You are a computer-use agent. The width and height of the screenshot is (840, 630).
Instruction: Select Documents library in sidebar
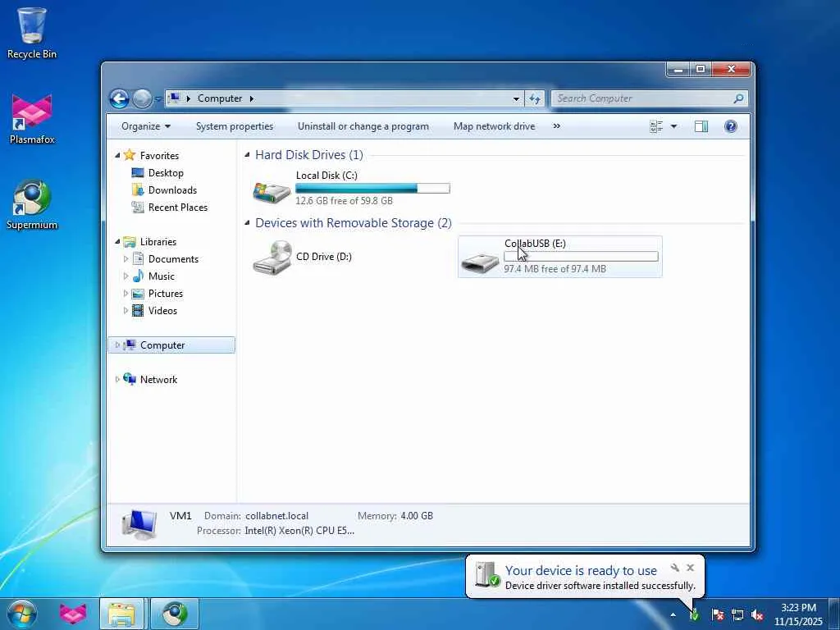(173, 258)
